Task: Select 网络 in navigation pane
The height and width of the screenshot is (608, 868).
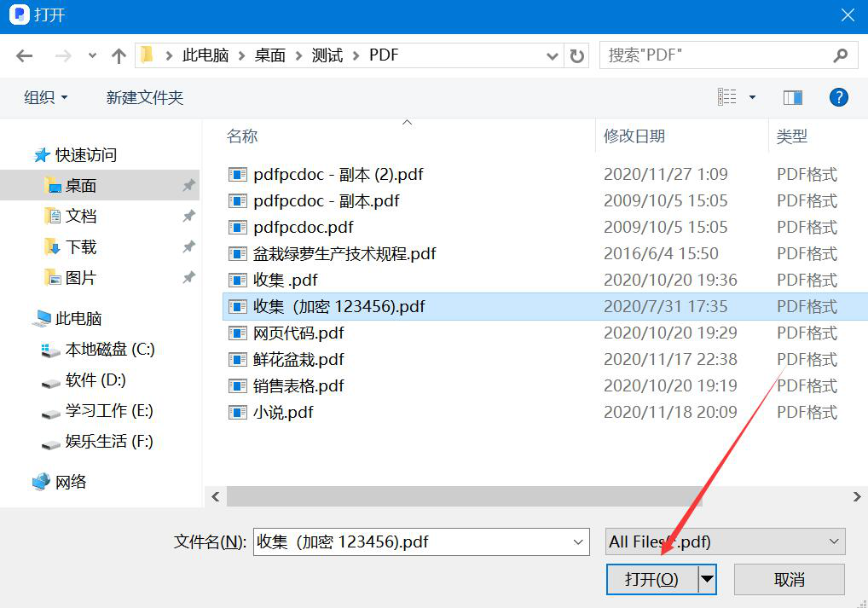Action: (x=71, y=482)
